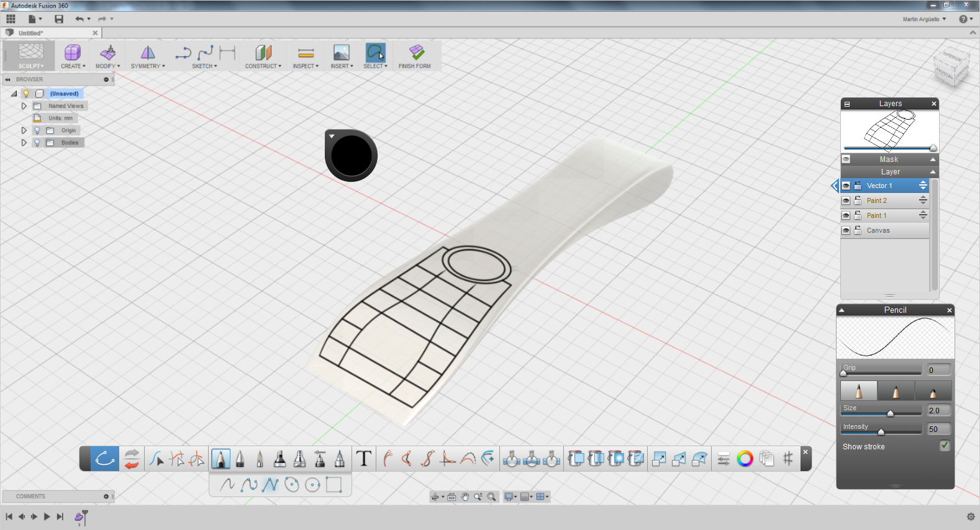Viewport: 980px width, 530px height.
Task: Click the red swap arrows icon
Action: tap(132, 459)
